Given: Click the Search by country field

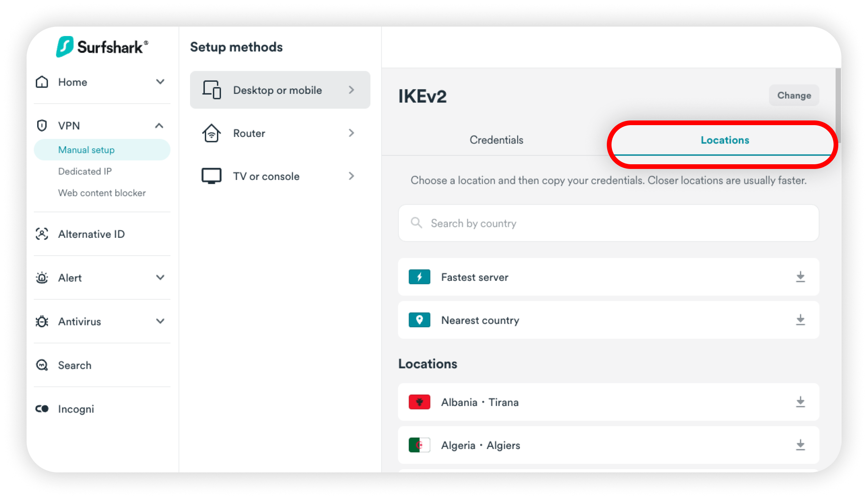Looking at the screenshot, I should [x=608, y=223].
